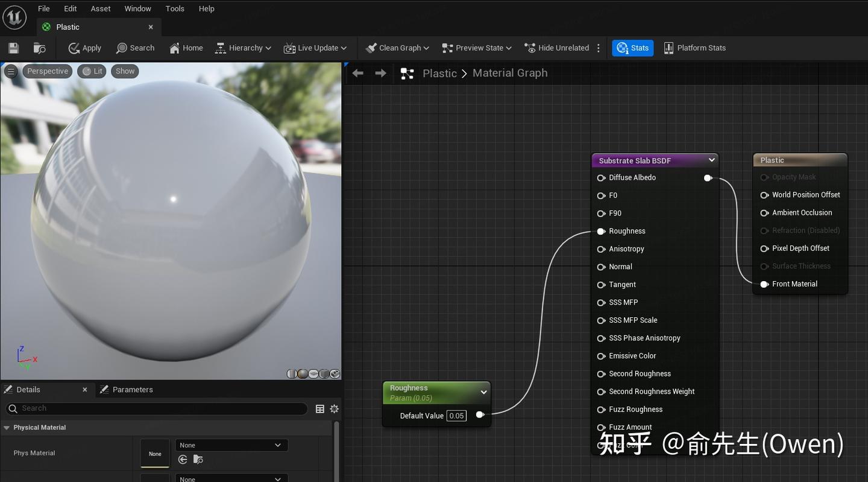Image resolution: width=868 pixels, height=482 pixels.
Task: Click the Phys Material thumbnail swatch
Action: click(155, 453)
